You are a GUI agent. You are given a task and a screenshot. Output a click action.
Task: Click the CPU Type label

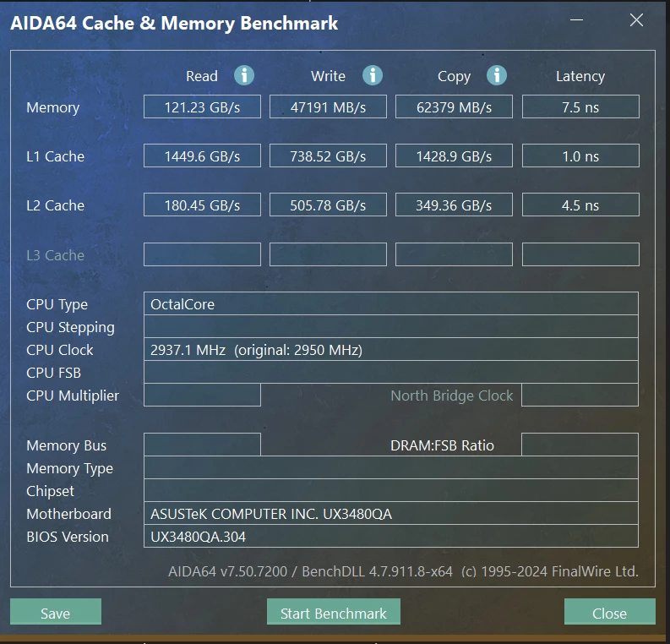[57, 305]
